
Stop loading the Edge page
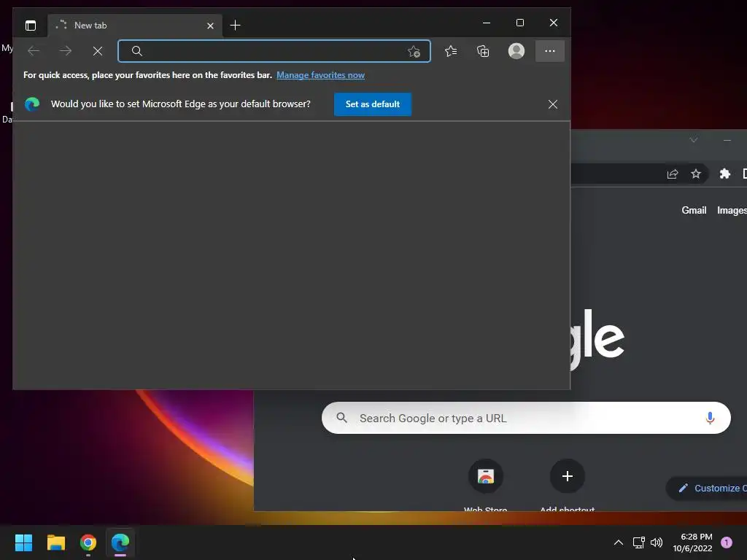point(98,51)
